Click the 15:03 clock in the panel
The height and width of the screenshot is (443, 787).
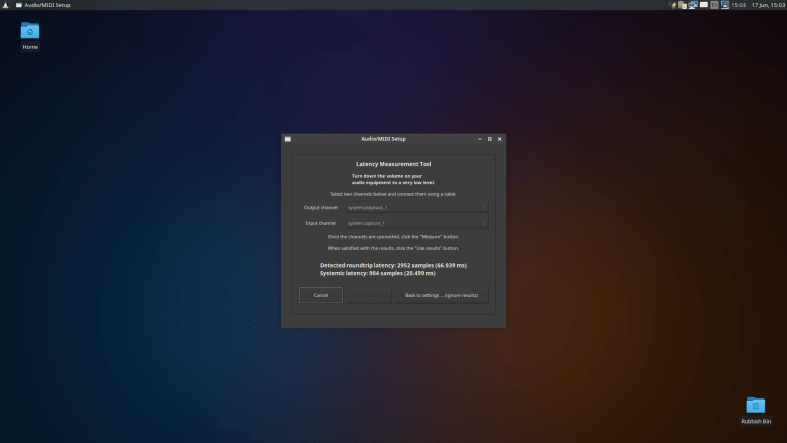(x=738, y=5)
